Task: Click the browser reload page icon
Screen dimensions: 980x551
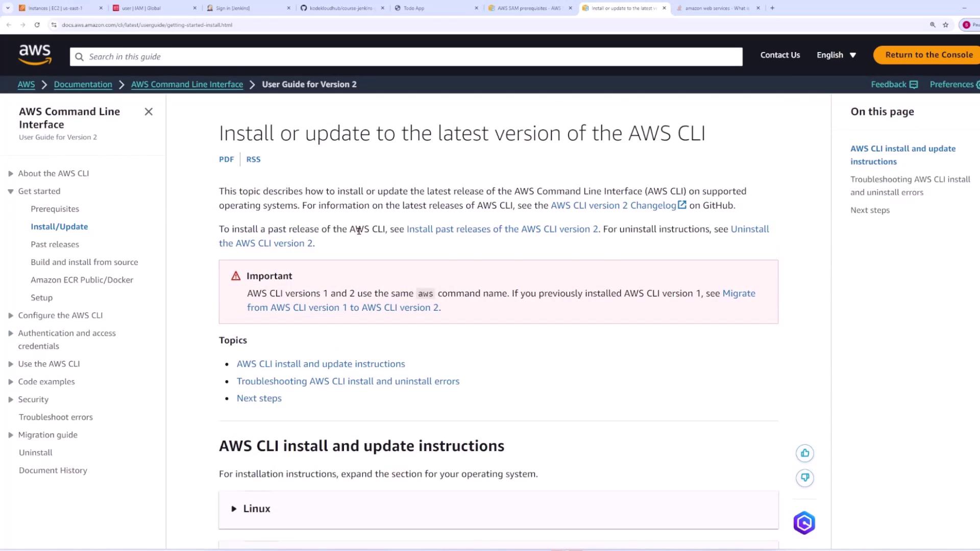Action: click(x=37, y=24)
